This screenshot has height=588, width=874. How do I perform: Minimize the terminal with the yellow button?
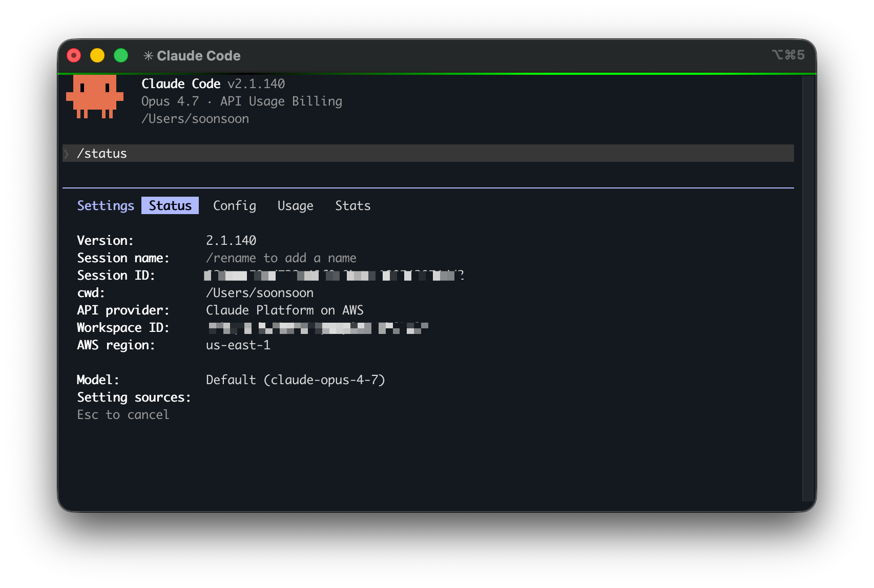pos(97,55)
